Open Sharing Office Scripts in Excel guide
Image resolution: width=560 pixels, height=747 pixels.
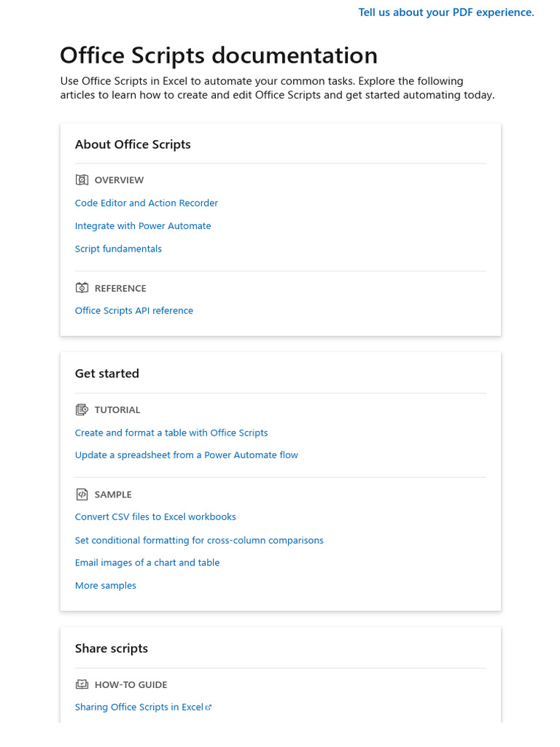tap(139, 708)
